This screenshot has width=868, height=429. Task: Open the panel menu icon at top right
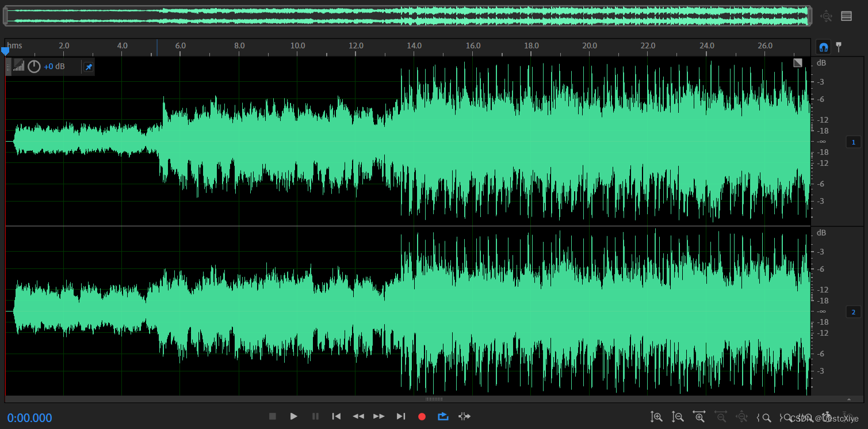pos(846,16)
